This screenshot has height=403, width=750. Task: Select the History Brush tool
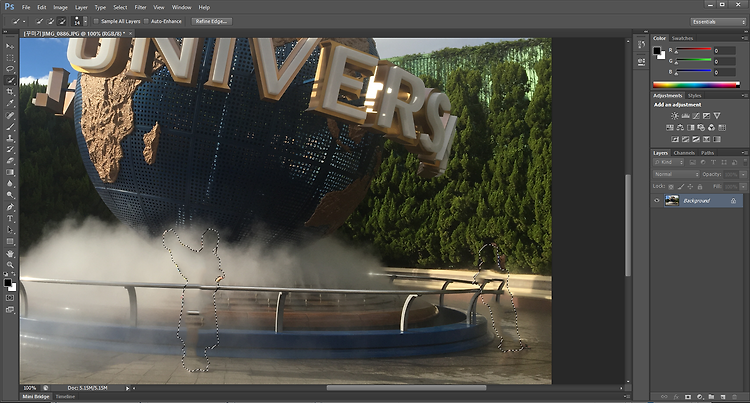[x=10, y=150]
